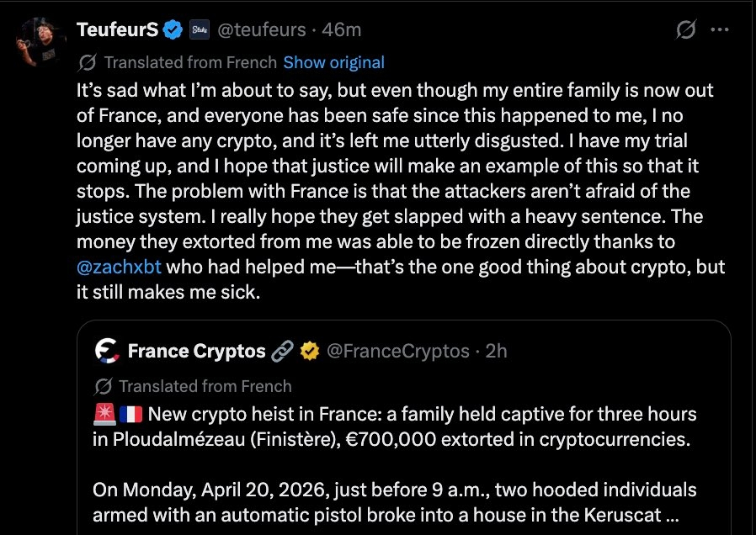Open the TeufeurS profile avatar
Screen dimensions: 756x535
pyautogui.click(x=38, y=40)
